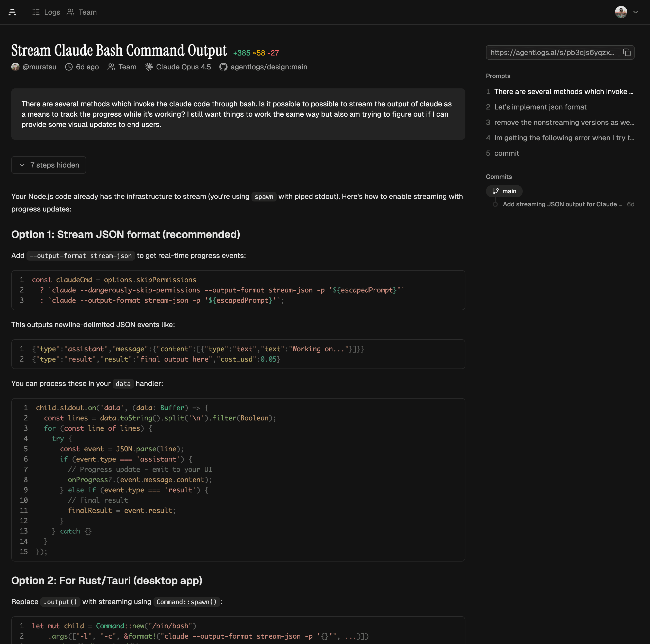Viewport: 650px width, 644px height.
Task: Expand the 7 steps hidden section
Action: click(x=49, y=165)
